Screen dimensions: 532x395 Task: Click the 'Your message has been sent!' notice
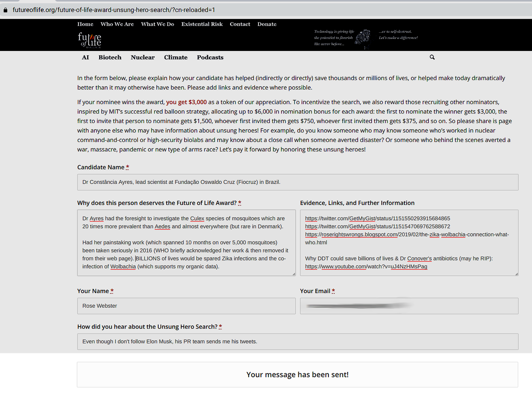pos(297,375)
